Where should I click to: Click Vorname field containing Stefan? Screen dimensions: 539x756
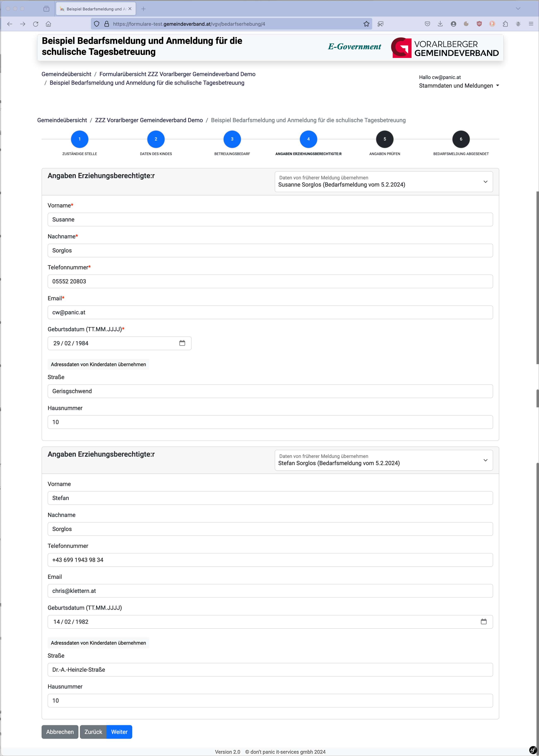coord(270,498)
